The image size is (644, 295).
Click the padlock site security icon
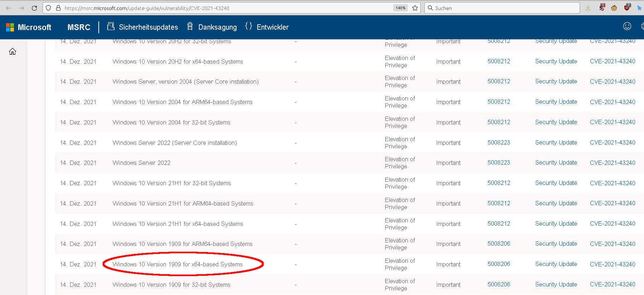tap(58, 8)
